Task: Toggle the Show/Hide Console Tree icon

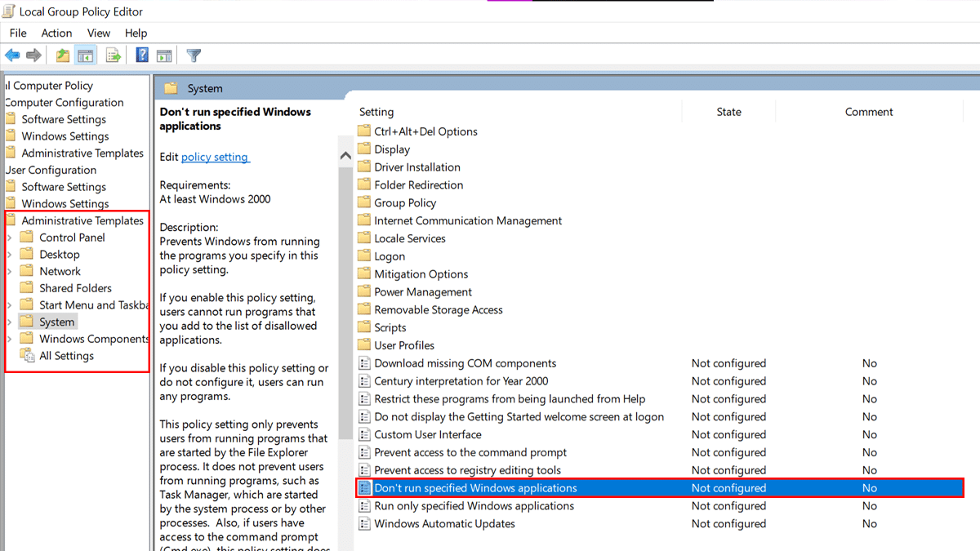Action: click(85, 56)
